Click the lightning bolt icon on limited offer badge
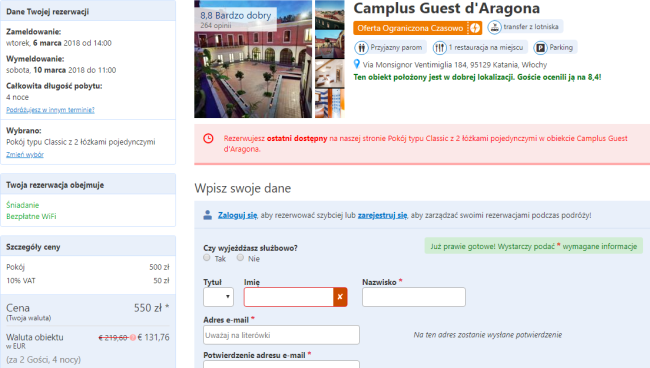The height and width of the screenshot is (368, 650). tap(475, 28)
